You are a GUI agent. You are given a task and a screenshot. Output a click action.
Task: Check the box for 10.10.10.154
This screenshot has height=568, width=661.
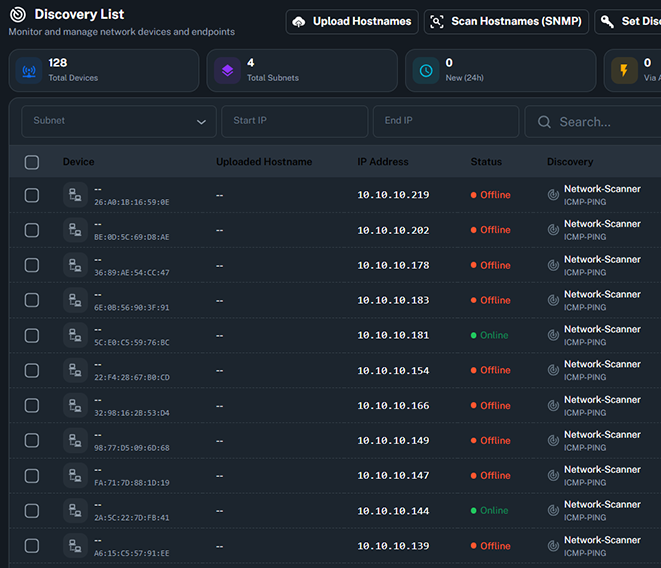(x=32, y=371)
